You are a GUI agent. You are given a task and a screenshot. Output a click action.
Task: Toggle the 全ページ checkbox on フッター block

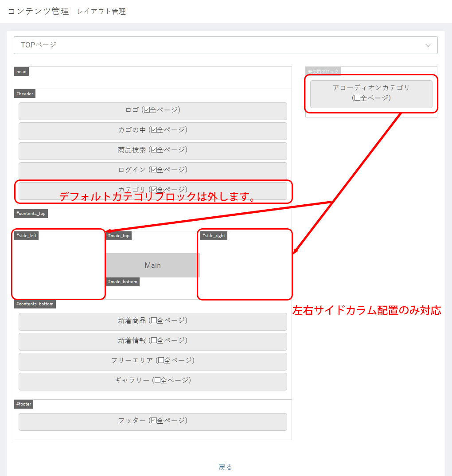click(x=154, y=421)
